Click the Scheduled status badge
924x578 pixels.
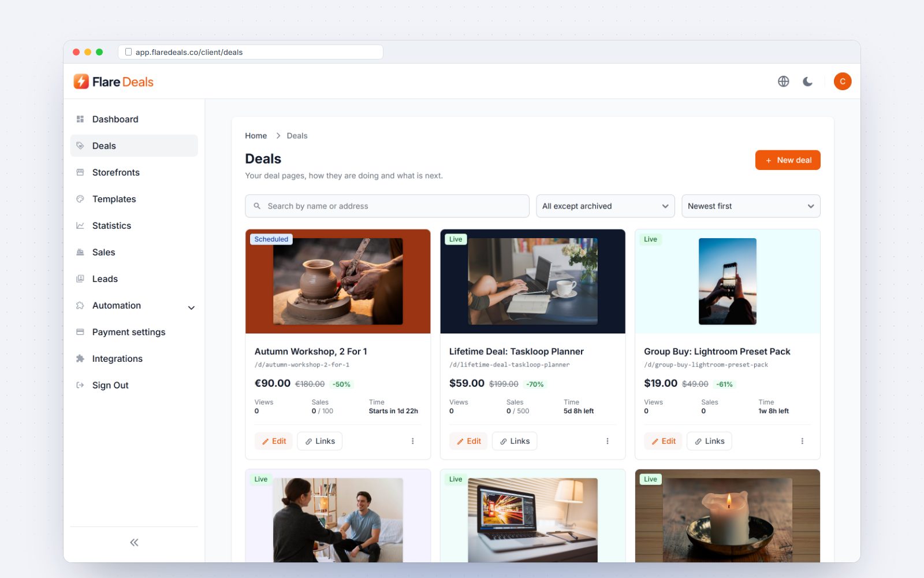271,239
